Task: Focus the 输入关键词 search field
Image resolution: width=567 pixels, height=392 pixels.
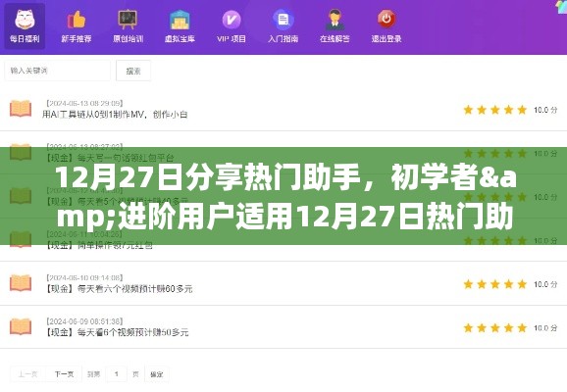Action: click(57, 71)
